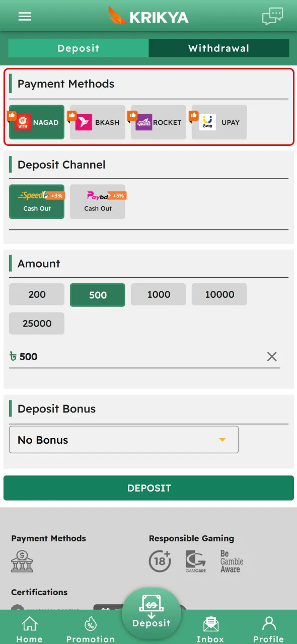Select the bKash payment method
Image resolution: width=297 pixels, height=644 pixels.
(97, 122)
